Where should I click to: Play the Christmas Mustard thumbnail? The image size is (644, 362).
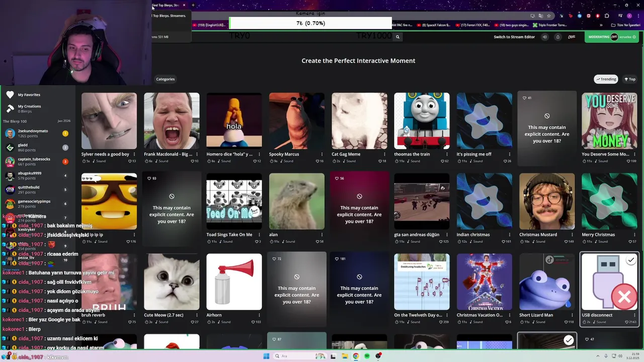(547, 201)
